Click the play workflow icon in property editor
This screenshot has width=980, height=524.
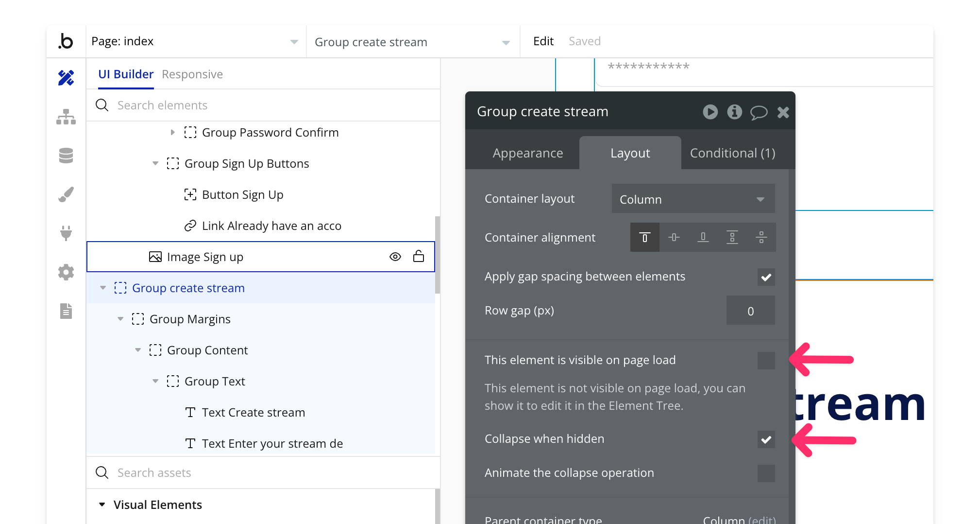click(710, 112)
